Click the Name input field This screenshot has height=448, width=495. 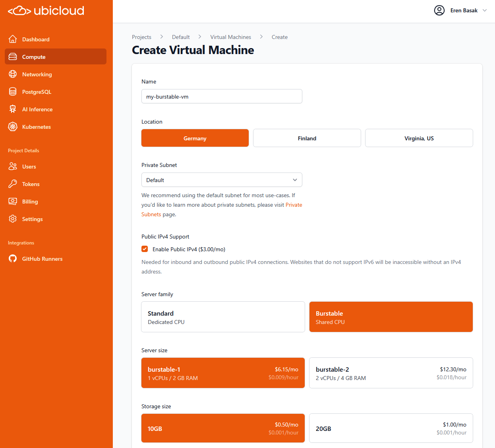[222, 96]
